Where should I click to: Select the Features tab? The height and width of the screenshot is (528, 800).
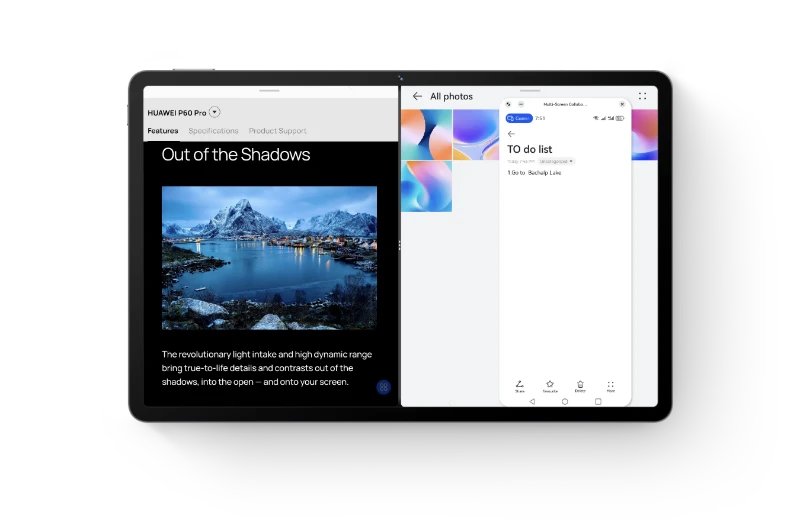[162, 131]
